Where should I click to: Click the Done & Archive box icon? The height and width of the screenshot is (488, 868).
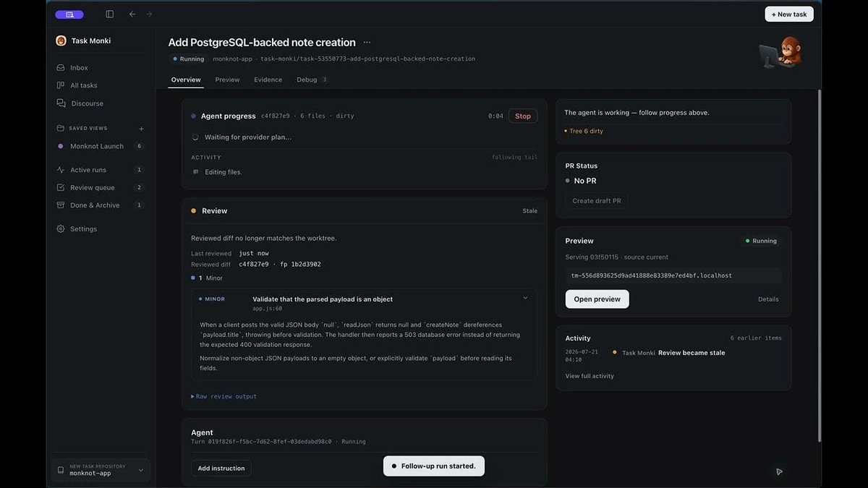pos(61,205)
